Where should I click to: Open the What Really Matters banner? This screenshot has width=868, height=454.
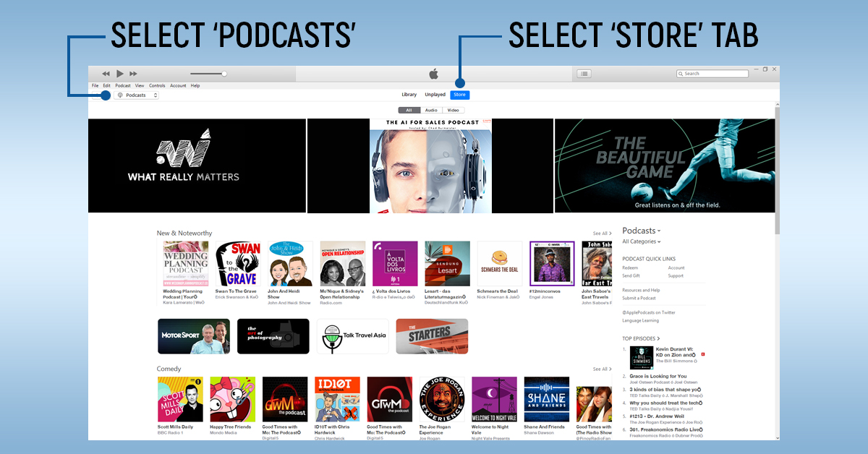(197, 166)
